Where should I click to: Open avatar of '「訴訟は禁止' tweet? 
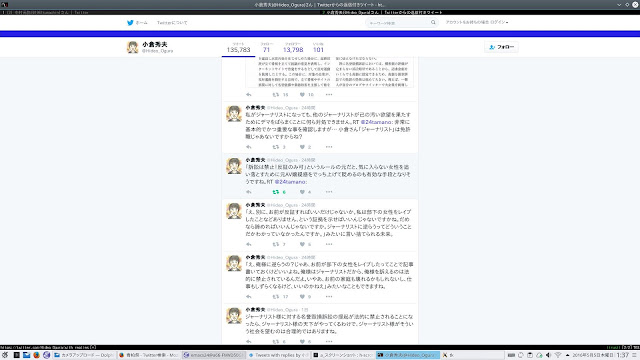[234, 166]
